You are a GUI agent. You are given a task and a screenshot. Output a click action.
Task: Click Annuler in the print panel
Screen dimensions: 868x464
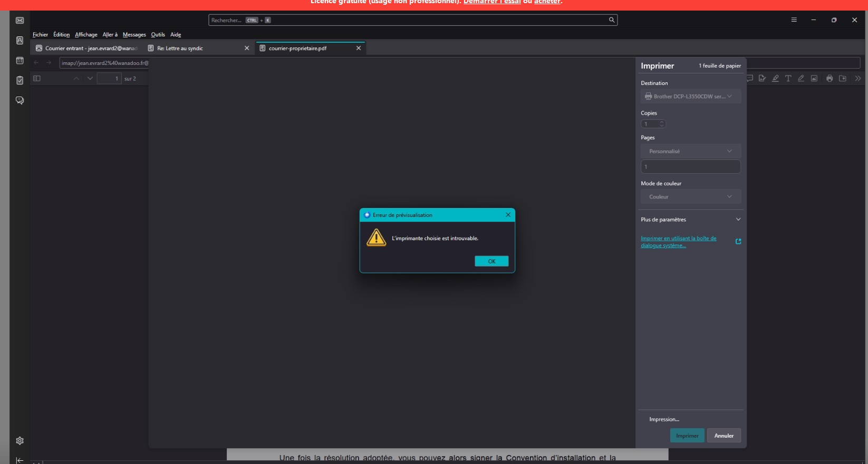coord(724,436)
